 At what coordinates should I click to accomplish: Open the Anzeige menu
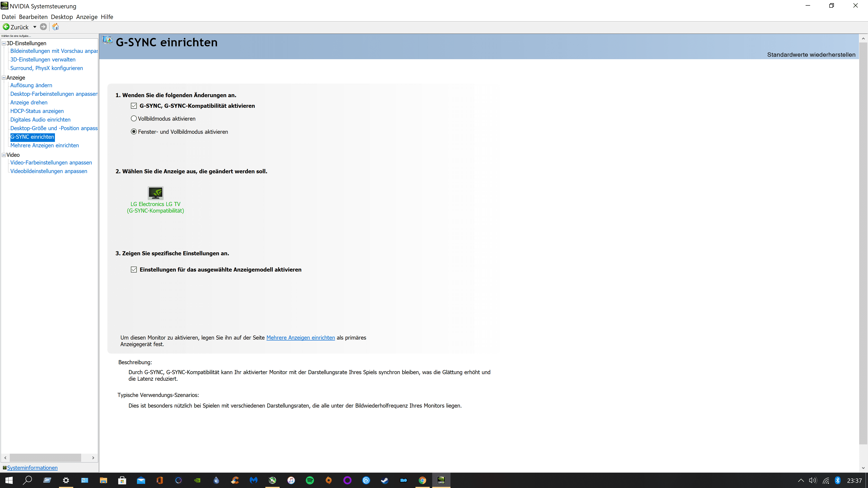click(x=87, y=17)
